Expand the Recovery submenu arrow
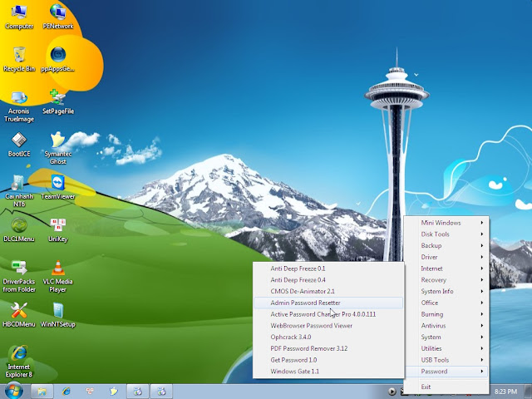 pyautogui.click(x=482, y=280)
